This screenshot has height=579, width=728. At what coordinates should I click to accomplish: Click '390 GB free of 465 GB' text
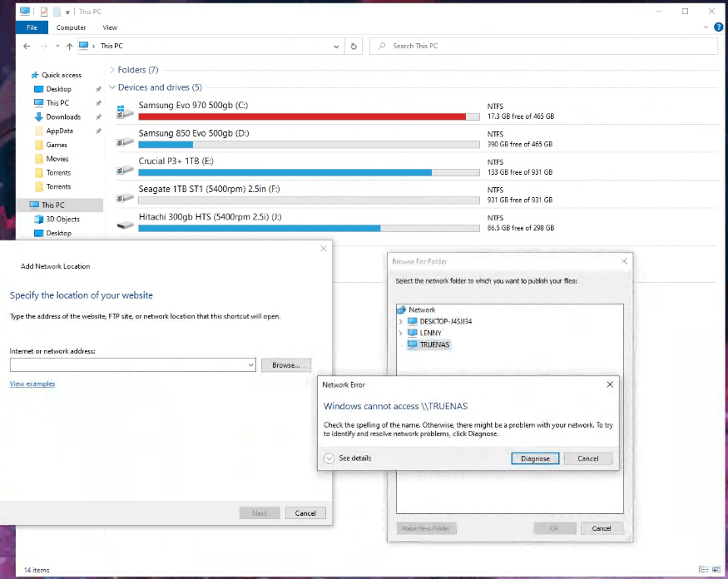click(519, 144)
